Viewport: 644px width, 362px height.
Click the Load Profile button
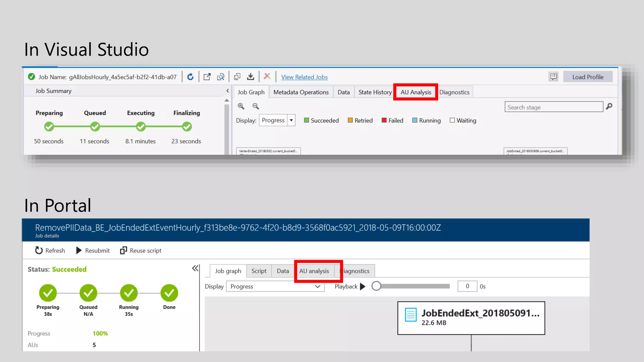coord(588,77)
